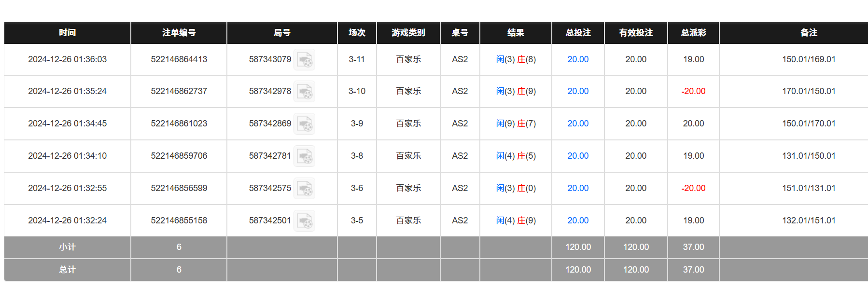Open replay icon for round 587343079
868x289 pixels.
305,60
